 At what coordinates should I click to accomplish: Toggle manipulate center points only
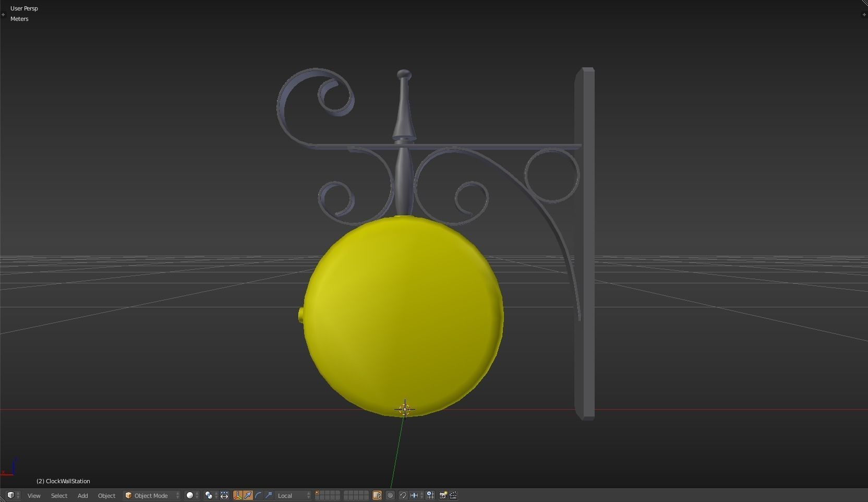(x=224, y=495)
